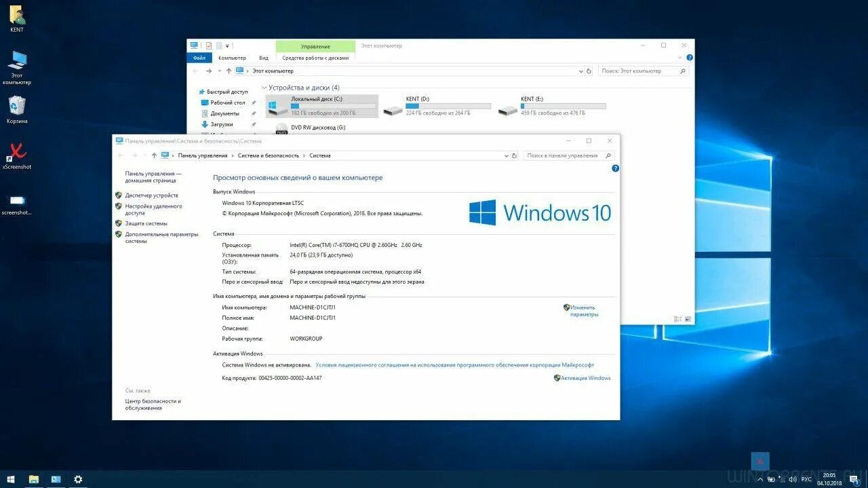Open the quick access toolbar customize dropdown

tap(228, 45)
